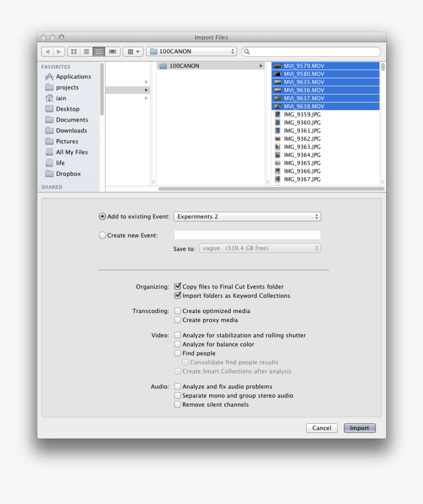The width and height of the screenshot is (423, 504).
Task: Enable Create proxy media transcoding
Action: click(x=178, y=319)
